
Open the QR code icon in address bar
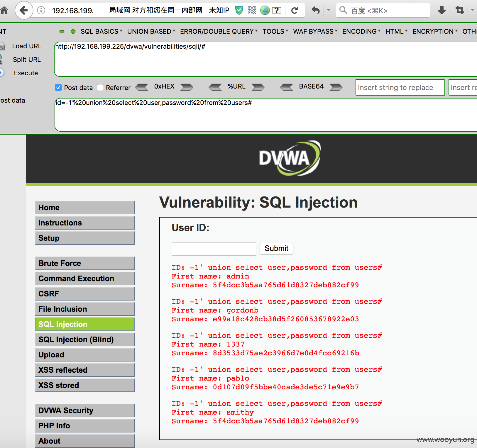pyautogui.click(x=252, y=11)
